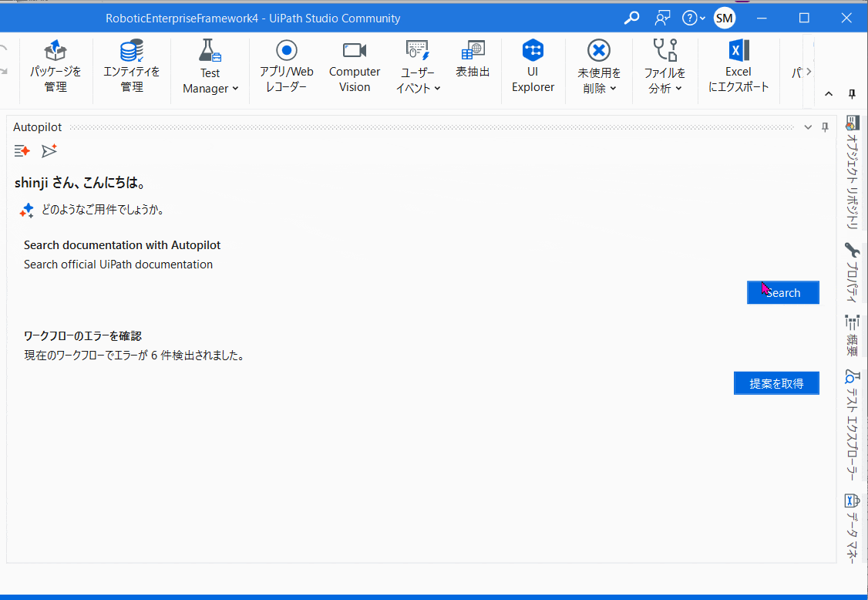Open the SM user profile avatar
Viewport: 868px width, 600px height.
click(x=725, y=19)
